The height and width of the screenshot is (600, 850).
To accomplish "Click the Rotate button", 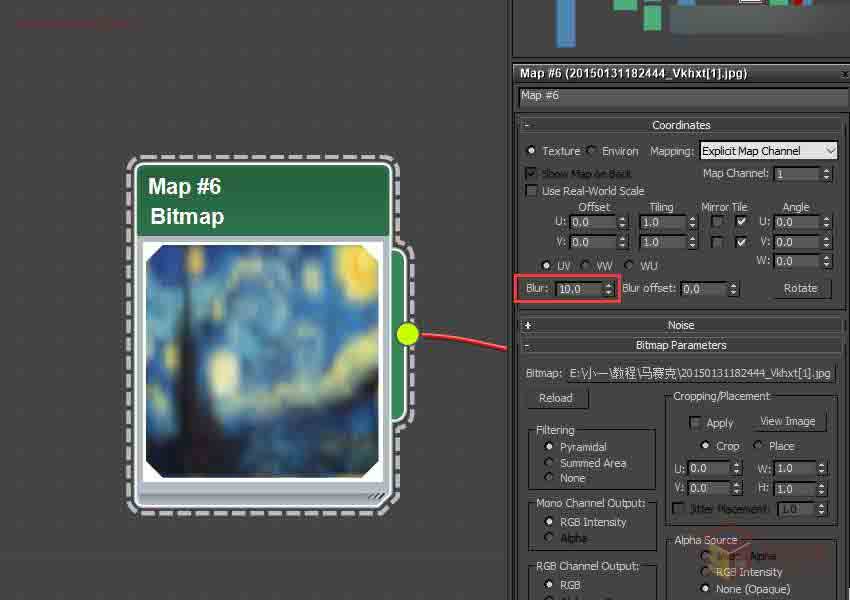I will (800, 288).
